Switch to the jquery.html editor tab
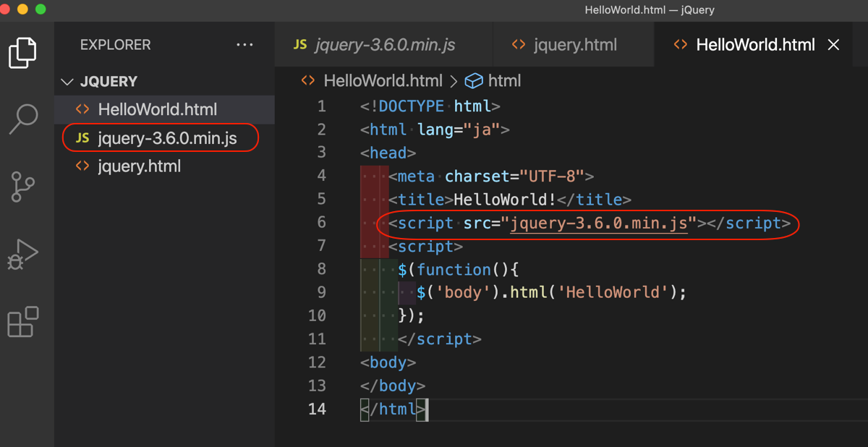The image size is (868, 447). (x=574, y=45)
